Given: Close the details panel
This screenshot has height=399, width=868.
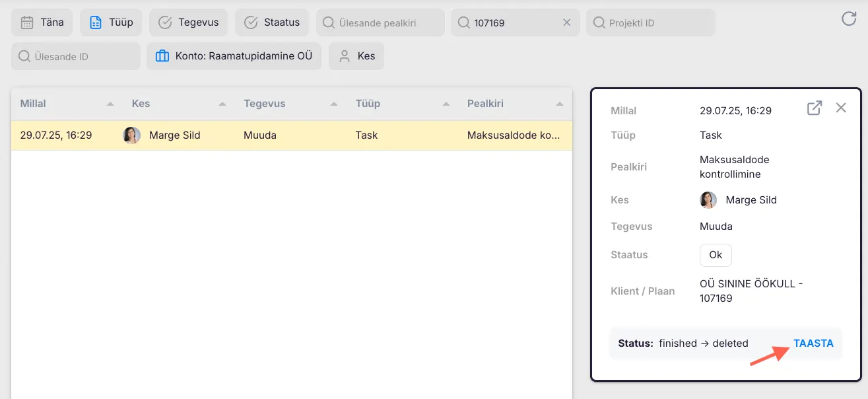Looking at the screenshot, I should 840,108.
